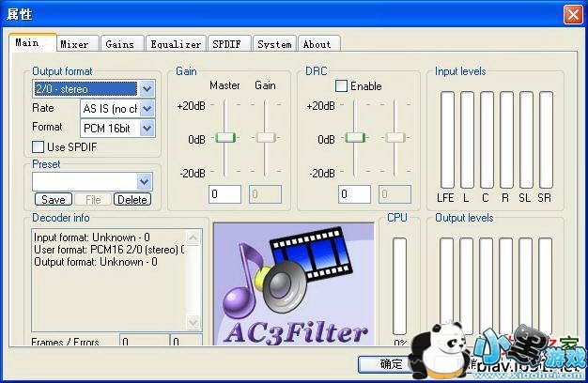Click the SR input level meter
This screenshot has height=383, width=588.
(546, 140)
